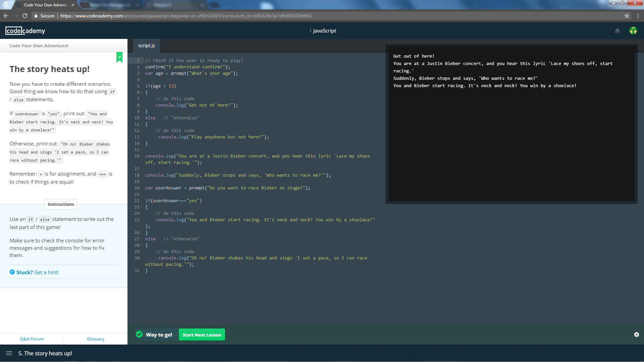The image size is (644, 362).
Task: Click the green Way to go checkmark
Action: [x=139, y=334]
